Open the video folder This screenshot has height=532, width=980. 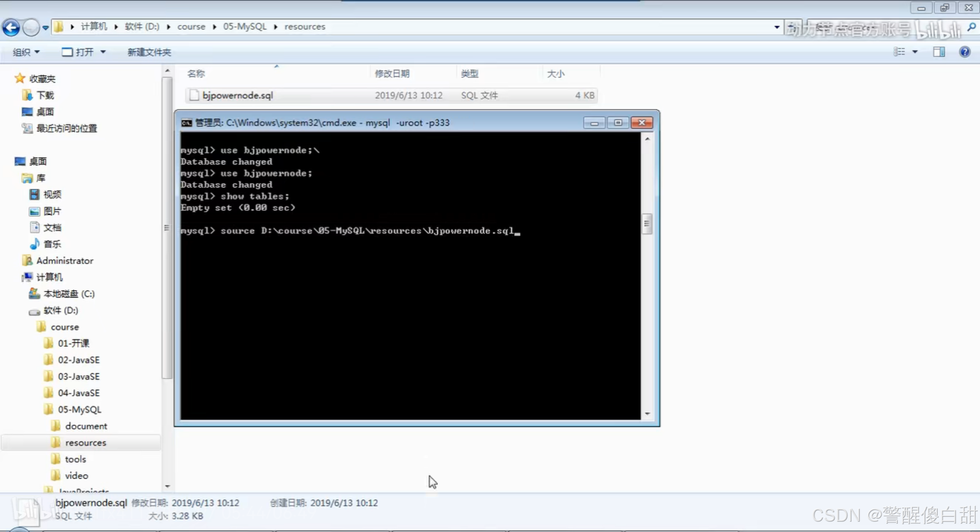(x=76, y=476)
